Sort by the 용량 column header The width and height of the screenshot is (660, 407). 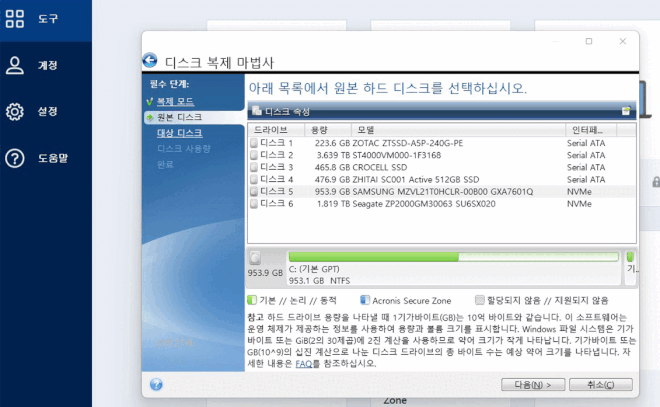point(328,130)
